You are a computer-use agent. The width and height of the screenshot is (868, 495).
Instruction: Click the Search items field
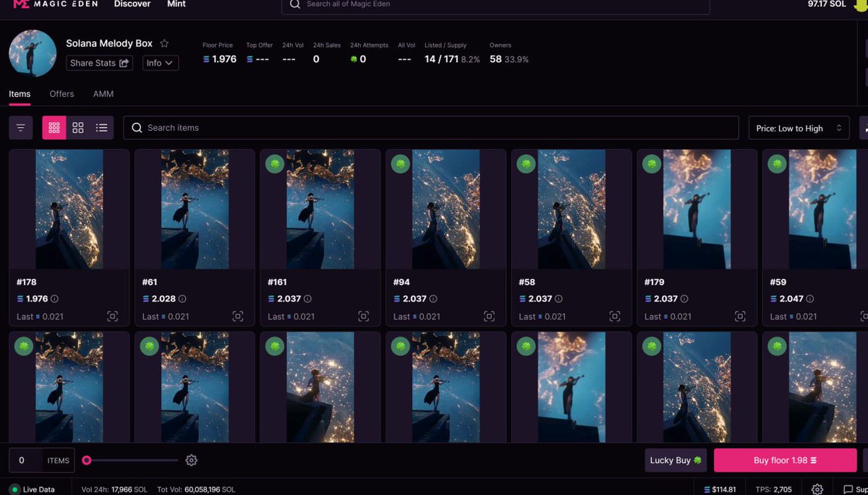pos(431,128)
